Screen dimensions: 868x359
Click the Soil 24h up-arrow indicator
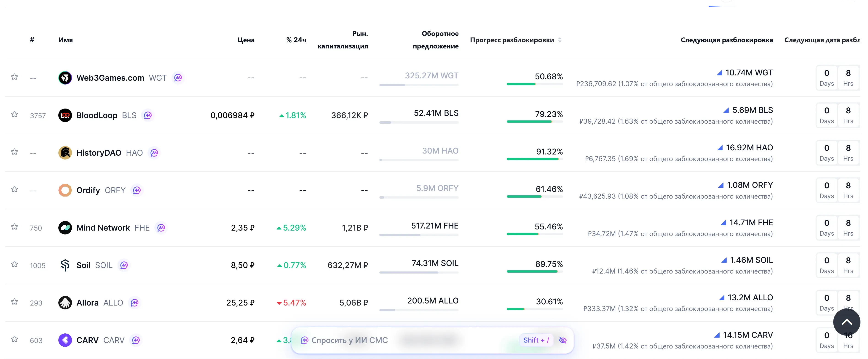click(x=280, y=265)
